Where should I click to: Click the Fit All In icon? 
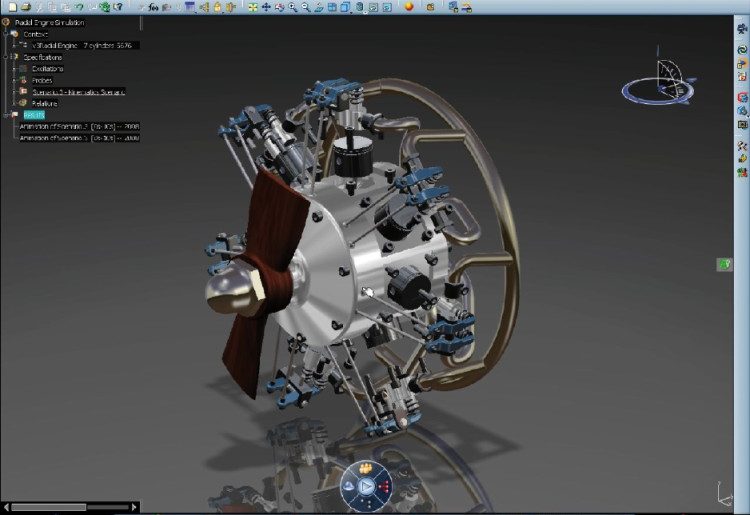pos(253,6)
